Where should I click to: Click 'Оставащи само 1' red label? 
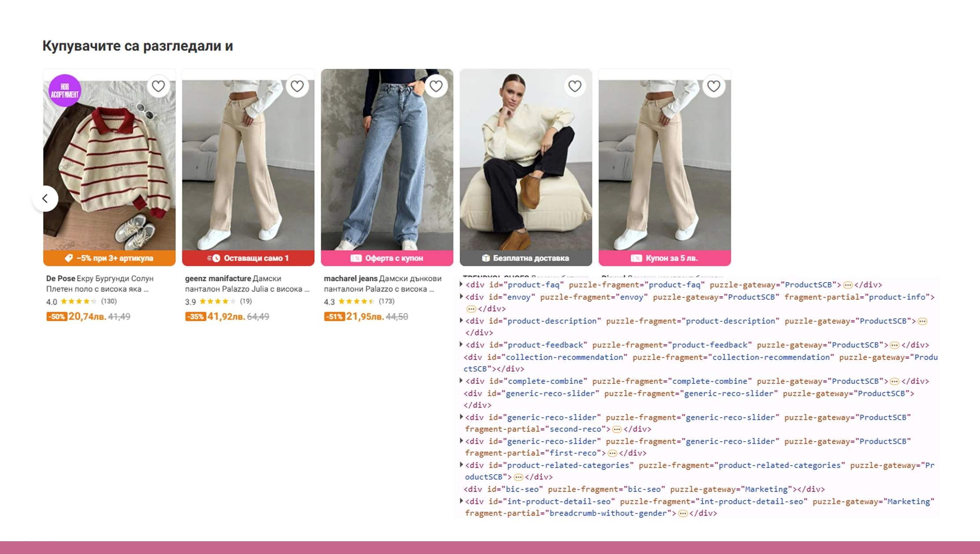248,258
